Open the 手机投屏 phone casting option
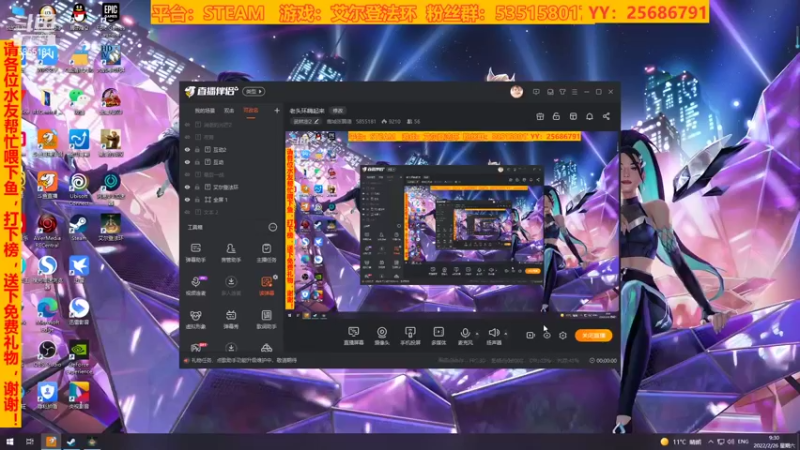 (410, 336)
